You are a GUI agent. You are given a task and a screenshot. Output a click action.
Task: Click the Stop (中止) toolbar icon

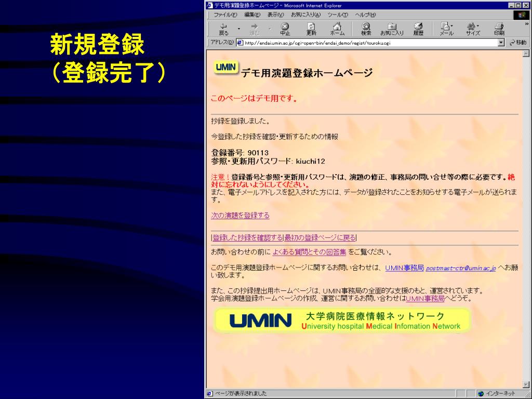[285, 29]
